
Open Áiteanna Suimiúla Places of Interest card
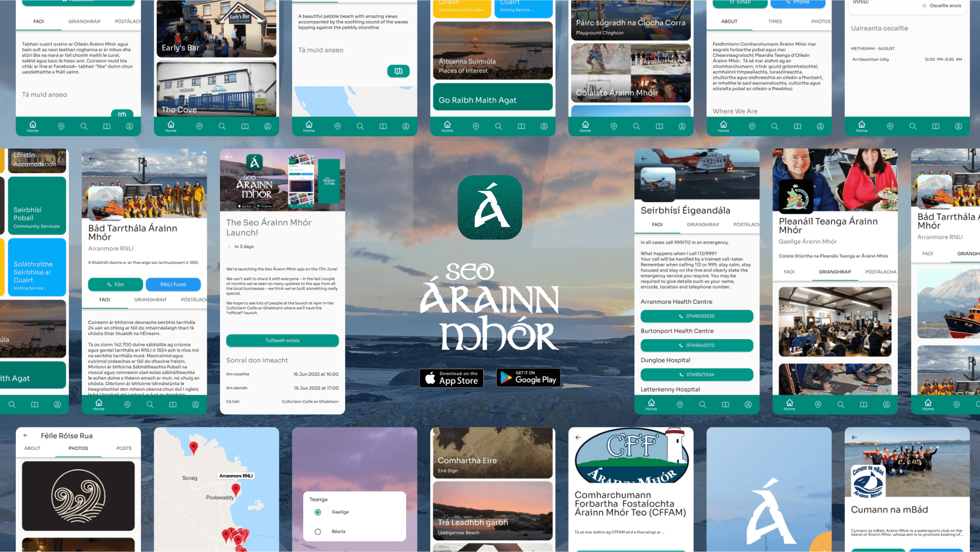coord(493,50)
